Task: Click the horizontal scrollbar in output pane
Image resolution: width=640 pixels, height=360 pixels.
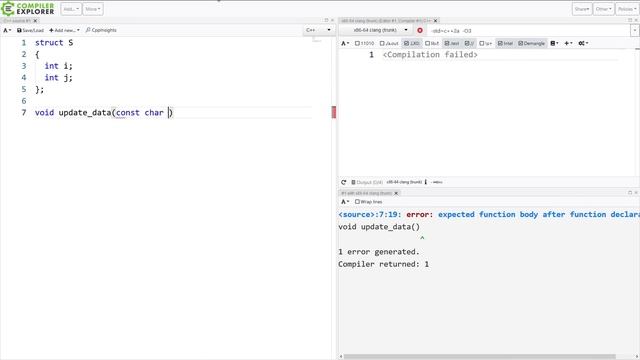Action: (479, 356)
